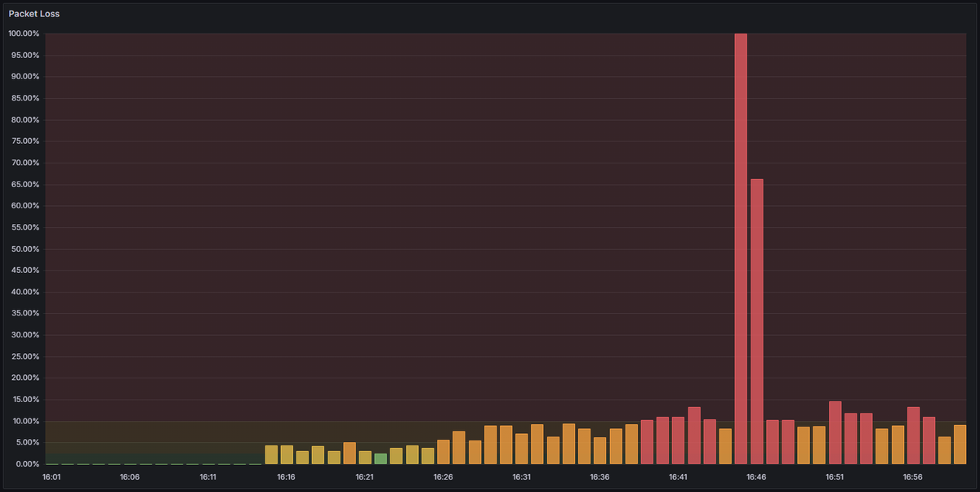Screen dimensions: 980x492
Task: Click the 25.00% y-axis label
Action: coord(25,356)
